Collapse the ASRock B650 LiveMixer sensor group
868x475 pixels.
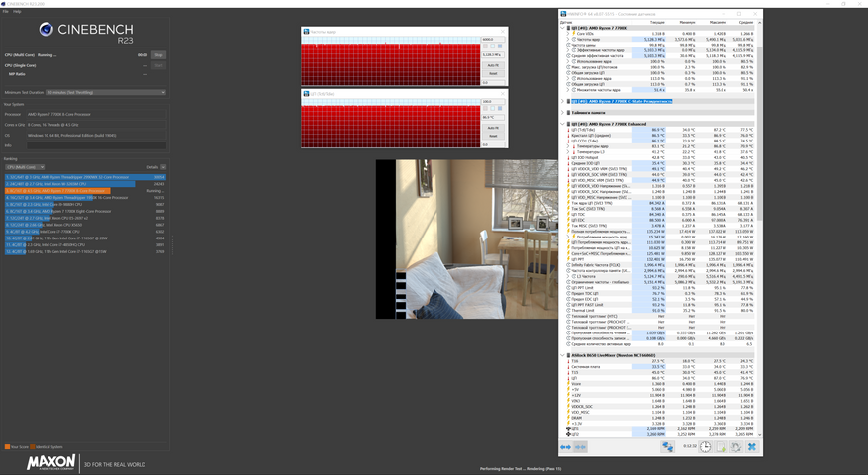pos(562,355)
